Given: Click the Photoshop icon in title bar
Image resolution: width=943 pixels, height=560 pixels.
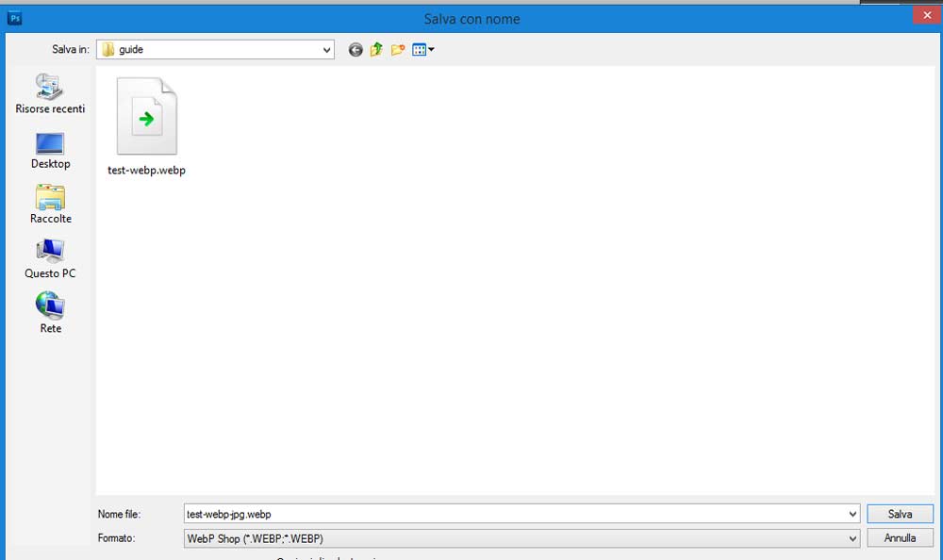Looking at the screenshot, I should 14,18.
